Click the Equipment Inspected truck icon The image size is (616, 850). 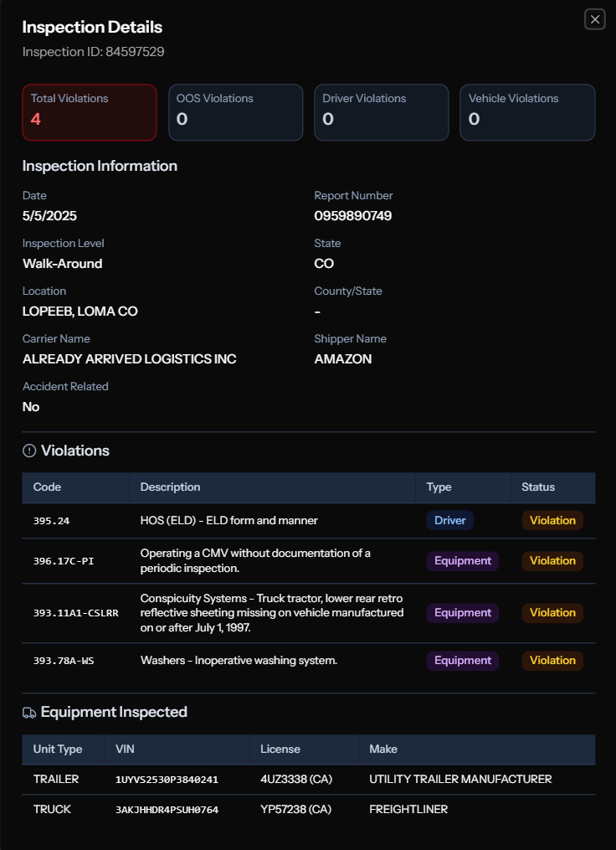[29, 712]
